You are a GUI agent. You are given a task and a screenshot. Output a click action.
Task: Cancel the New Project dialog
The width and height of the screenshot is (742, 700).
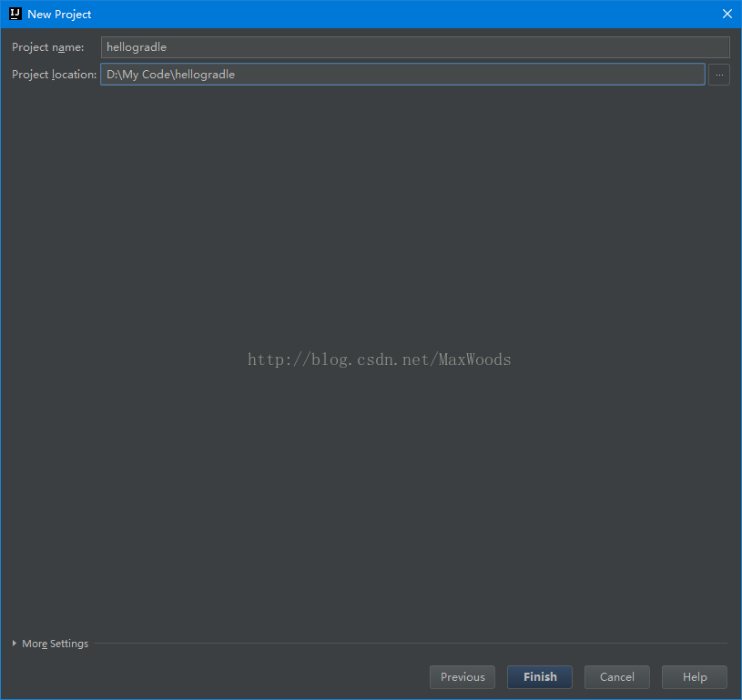click(x=616, y=677)
